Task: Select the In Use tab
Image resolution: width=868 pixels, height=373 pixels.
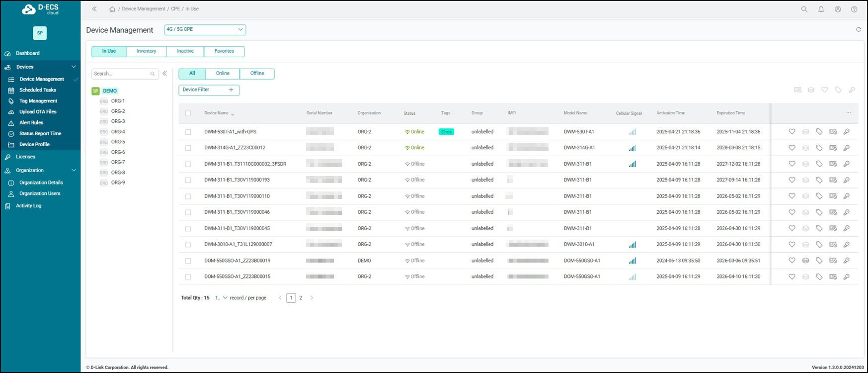Action: [x=109, y=51]
